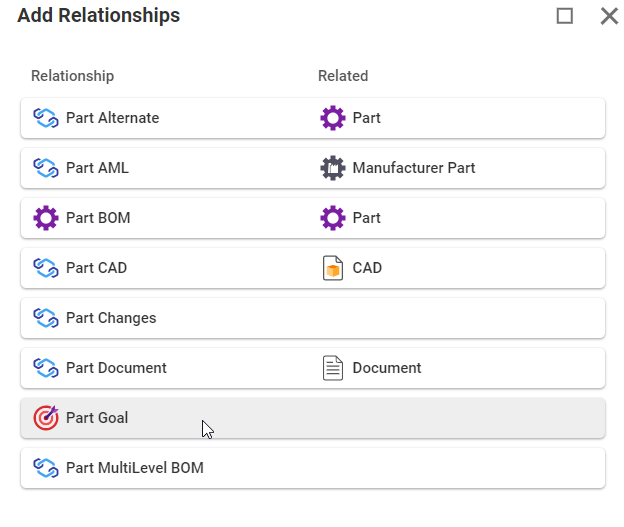This screenshot has width=624, height=527.
Task: Click the Part AML chain link icon
Action: [x=46, y=168]
